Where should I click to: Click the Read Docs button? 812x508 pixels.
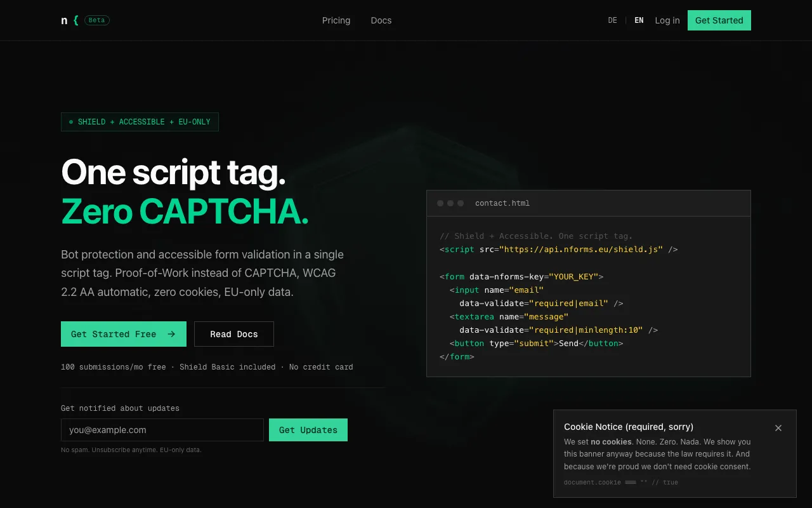click(234, 334)
